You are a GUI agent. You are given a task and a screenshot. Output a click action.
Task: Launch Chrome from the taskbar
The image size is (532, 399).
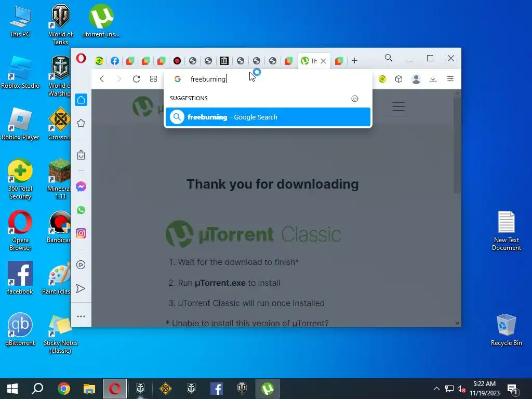click(x=63, y=389)
